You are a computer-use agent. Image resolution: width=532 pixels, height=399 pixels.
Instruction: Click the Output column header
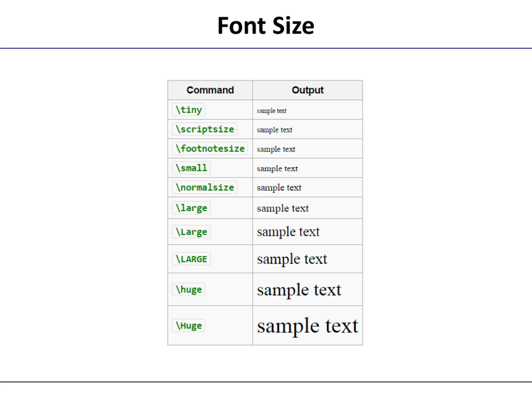308,90
